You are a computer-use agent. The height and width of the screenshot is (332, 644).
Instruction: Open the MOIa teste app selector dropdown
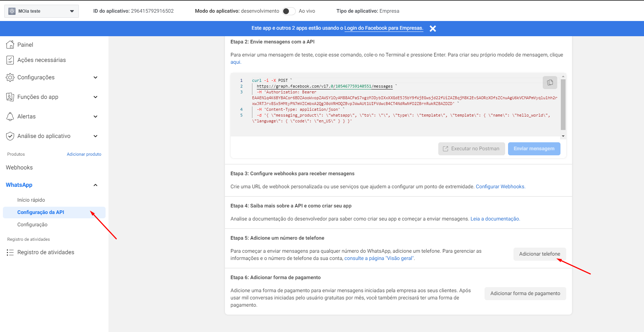click(x=41, y=11)
